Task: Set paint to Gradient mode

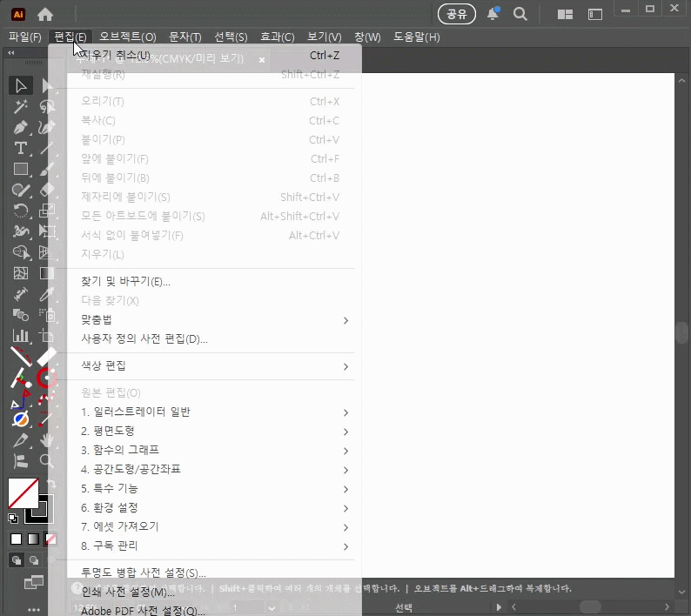Action: [33, 539]
